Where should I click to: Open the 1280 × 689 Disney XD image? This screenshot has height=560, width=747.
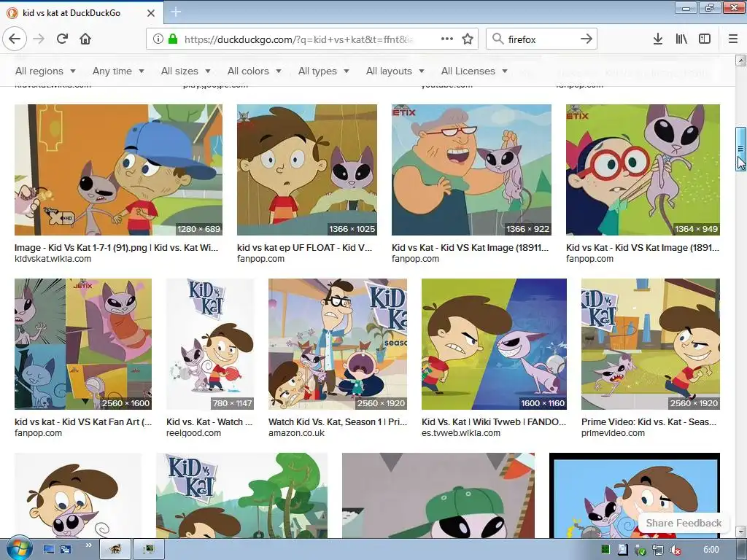[118, 170]
